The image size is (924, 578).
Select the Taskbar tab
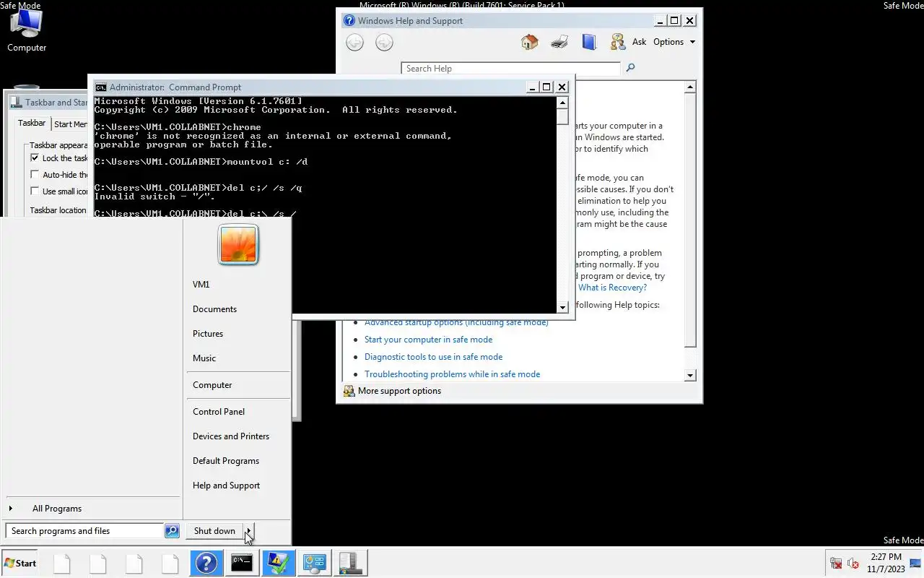[32, 123]
